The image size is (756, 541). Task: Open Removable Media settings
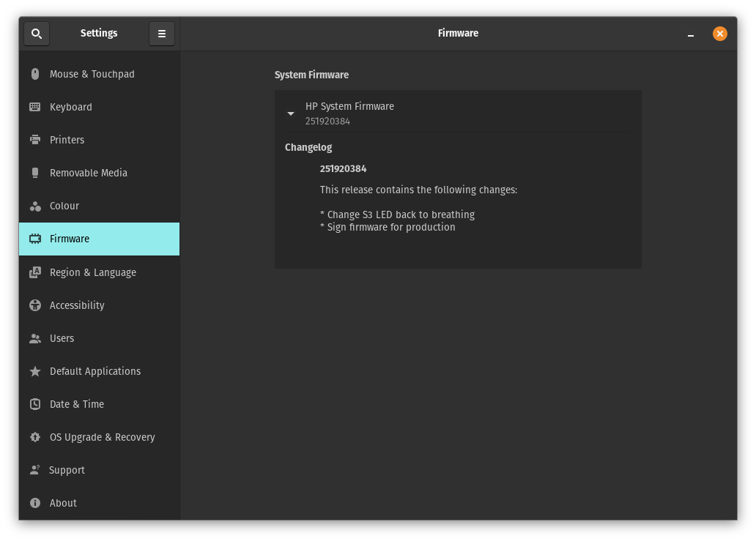[100, 173]
